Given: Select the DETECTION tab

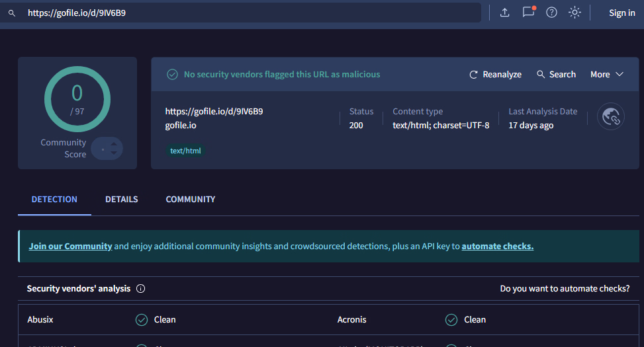Looking at the screenshot, I should click(x=54, y=199).
